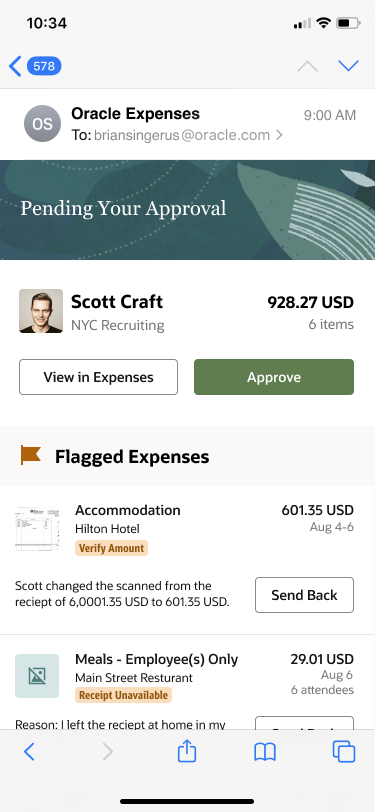Go back to the inbox with 578 unread
Viewport: 375px width, 812px height.
35,66
